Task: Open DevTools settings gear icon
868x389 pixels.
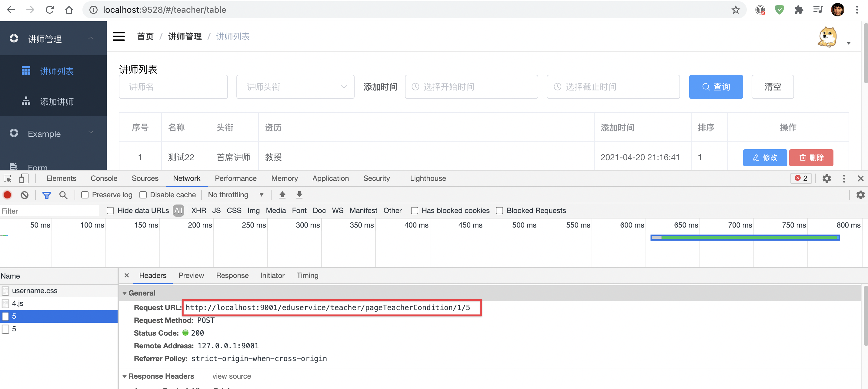Action: click(826, 178)
